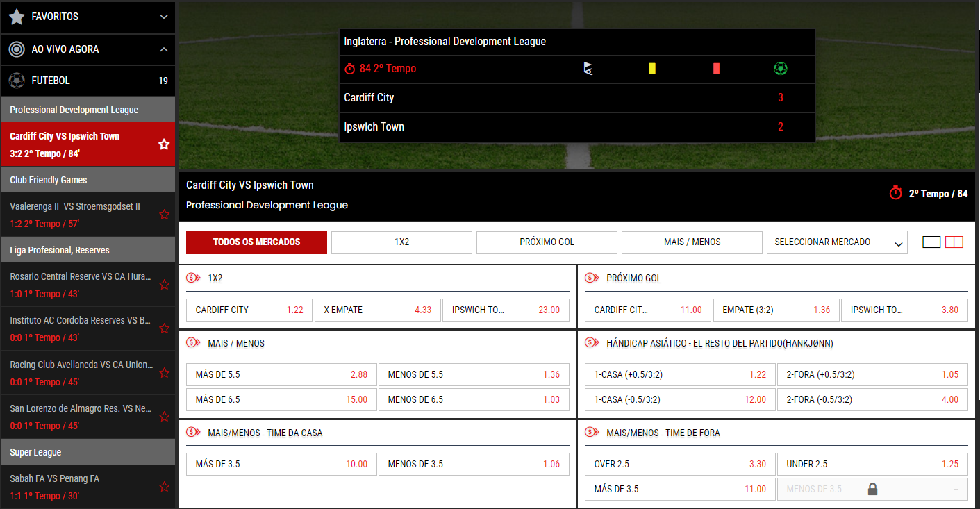Viewport: 980px width, 509px height.
Task: Switch to two-column layout view icon
Action: point(954,242)
